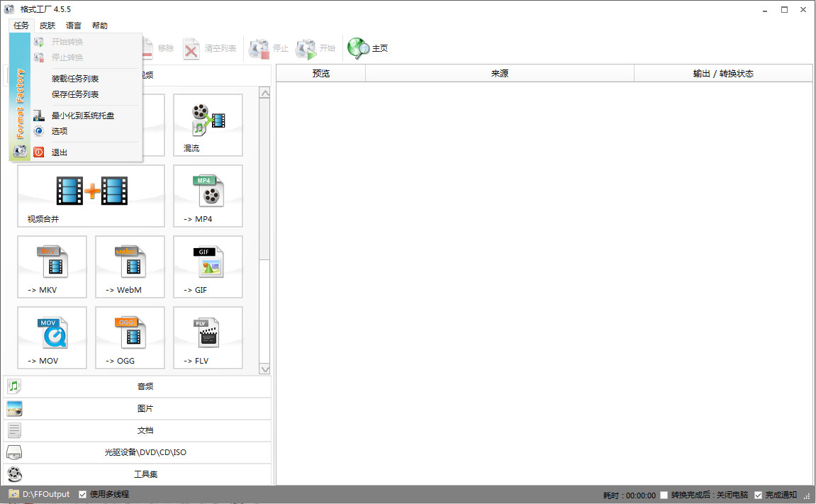Open the 视频合并 video joiner tile
The width and height of the screenshot is (816, 504).
91,196
